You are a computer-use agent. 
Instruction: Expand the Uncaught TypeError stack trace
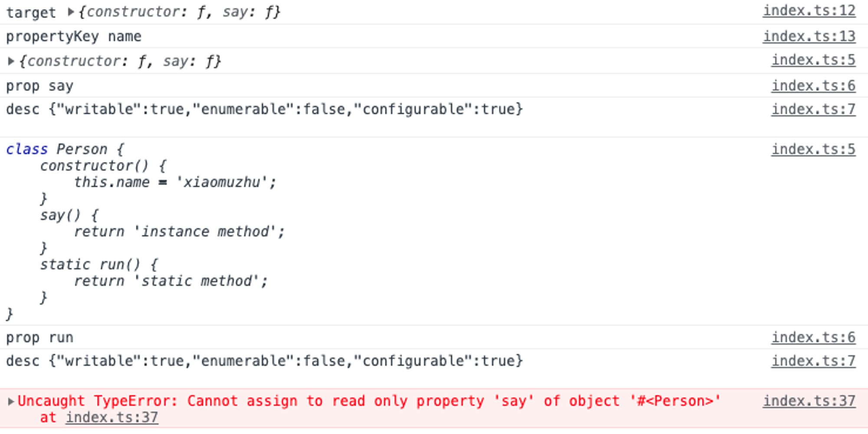(x=11, y=401)
